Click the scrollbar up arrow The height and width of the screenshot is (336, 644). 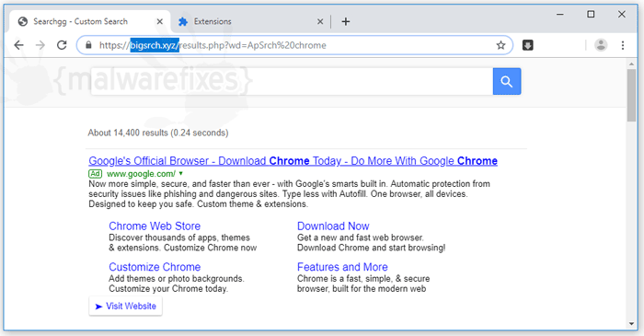pos(631,64)
